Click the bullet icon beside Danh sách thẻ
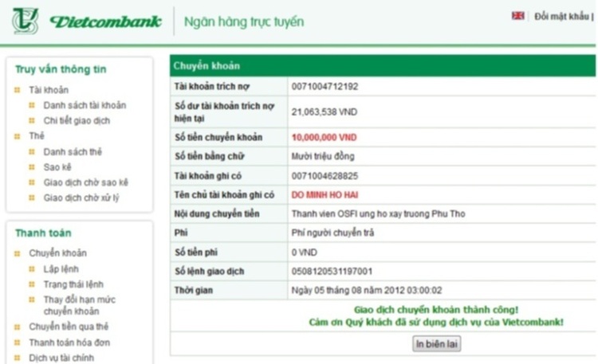598x364 pixels. 32,151
